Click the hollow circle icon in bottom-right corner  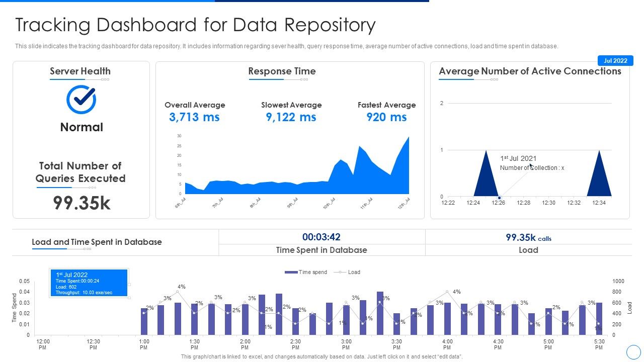click(633, 351)
